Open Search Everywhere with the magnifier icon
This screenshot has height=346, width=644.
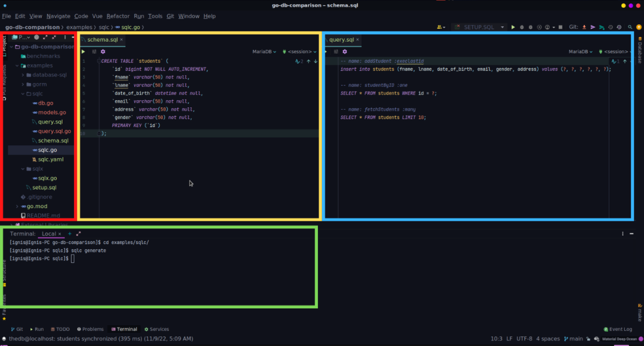(x=630, y=27)
